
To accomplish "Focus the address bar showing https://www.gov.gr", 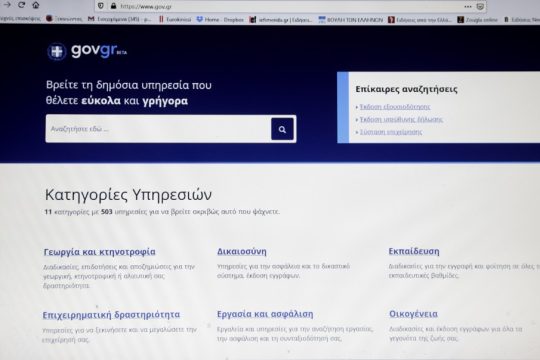I will 290,6.
